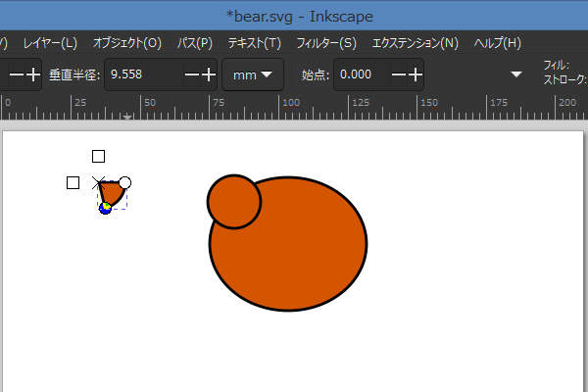Decrease the cut-off left field with minus
Image resolution: width=588 pixels, height=392 pixels.
click(x=16, y=74)
